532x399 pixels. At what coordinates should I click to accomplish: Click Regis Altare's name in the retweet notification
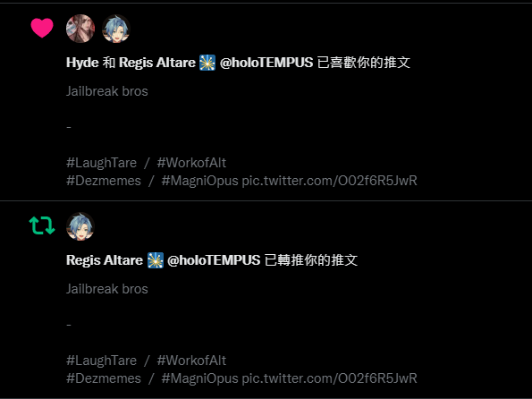pos(105,260)
